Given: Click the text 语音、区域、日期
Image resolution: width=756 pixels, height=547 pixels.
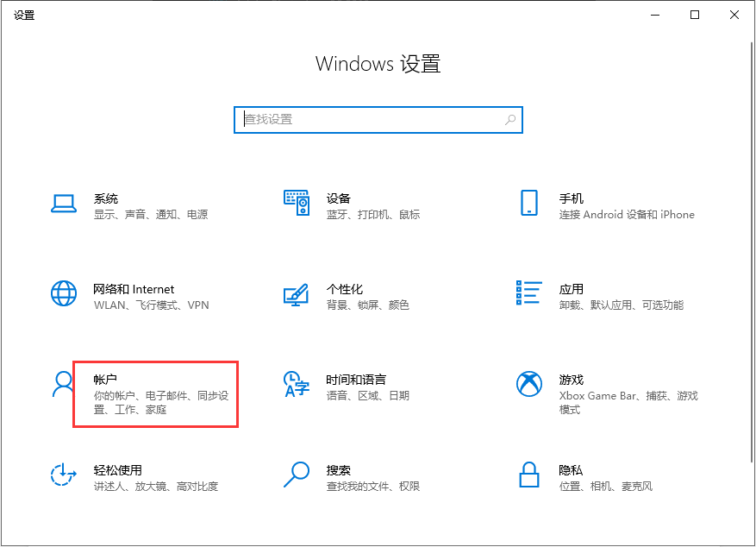Looking at the screenshot, I should pos(368,396).
